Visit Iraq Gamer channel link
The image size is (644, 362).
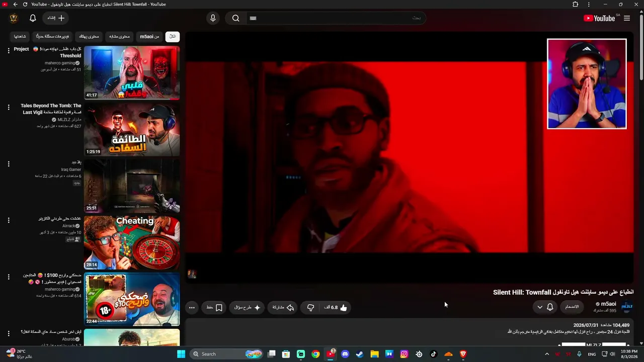[71, 169]
